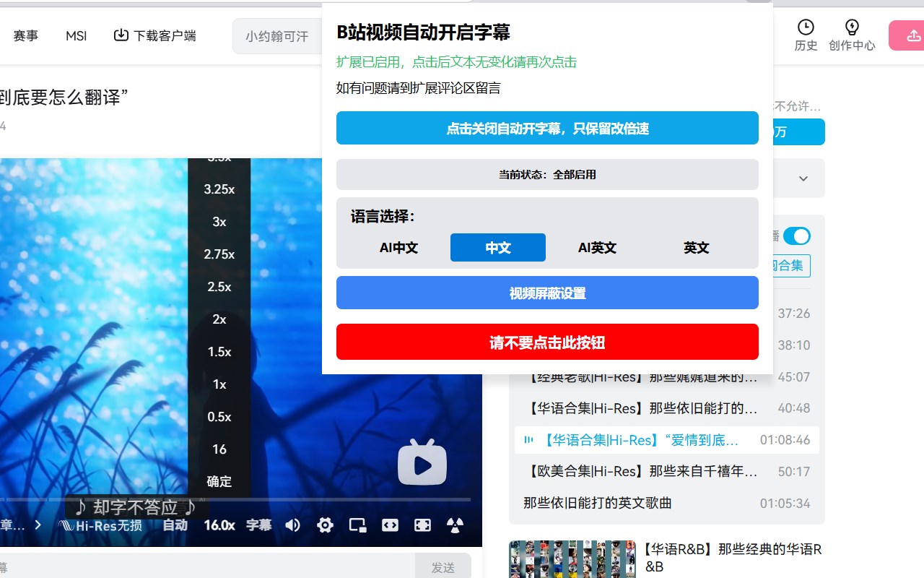Select 英文 subtitle language

pyautogui.click(x=697, y=248)
